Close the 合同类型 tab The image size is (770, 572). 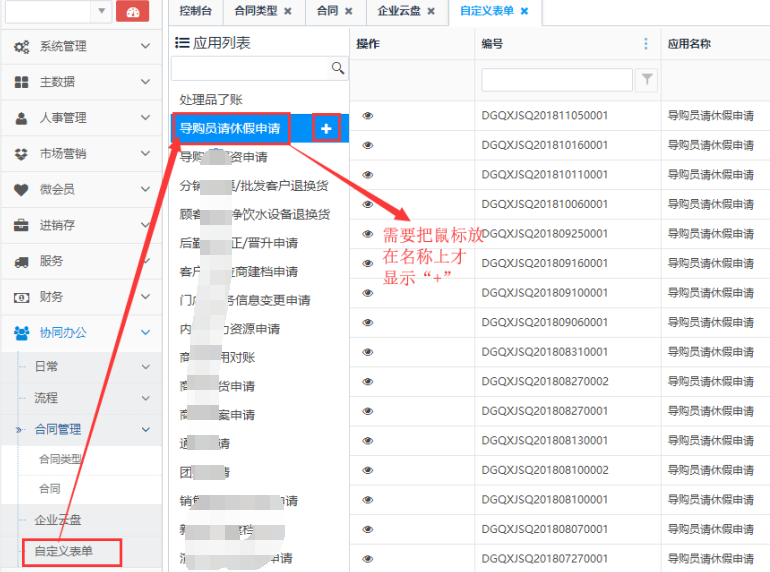click(x=288, y=11)
